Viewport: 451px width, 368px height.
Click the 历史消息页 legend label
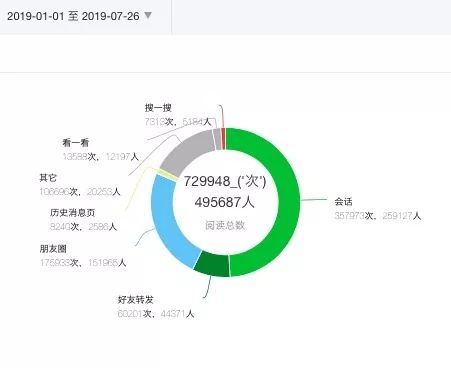pos(73,213)
